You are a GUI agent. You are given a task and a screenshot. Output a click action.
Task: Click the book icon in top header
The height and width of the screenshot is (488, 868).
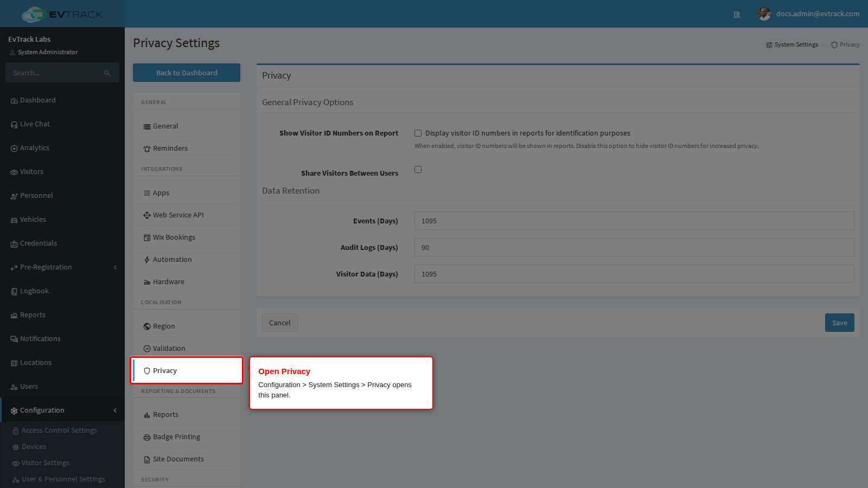click(x=737, y=15)
